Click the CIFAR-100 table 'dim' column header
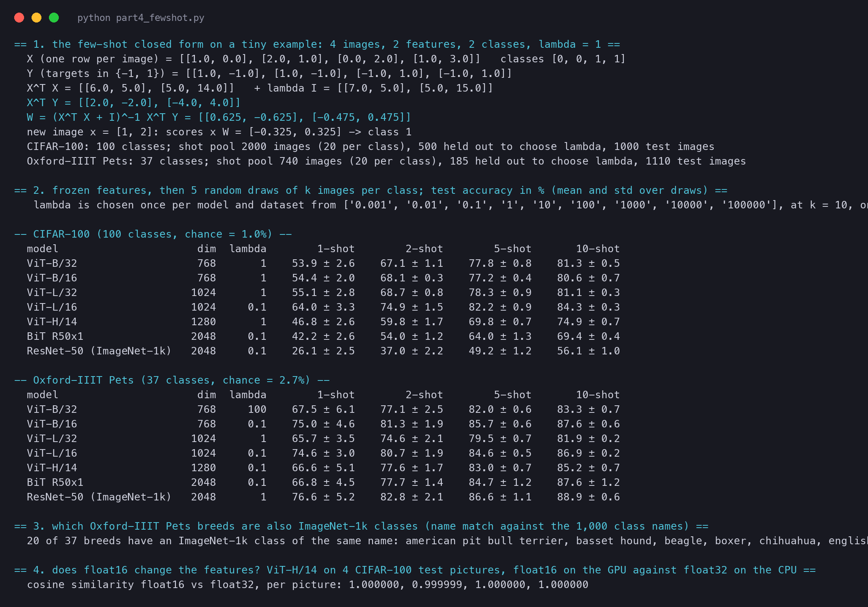This screenshot has width=868, height=607. 206,249
